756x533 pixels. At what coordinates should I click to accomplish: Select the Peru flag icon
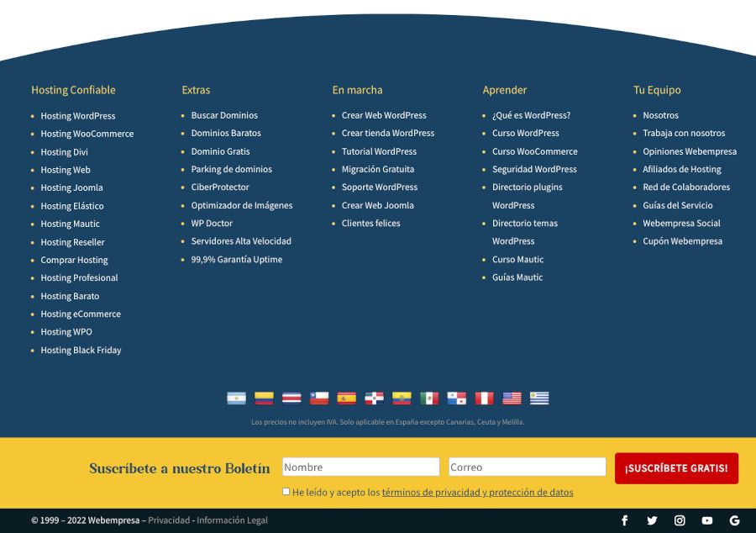(484, 398)
